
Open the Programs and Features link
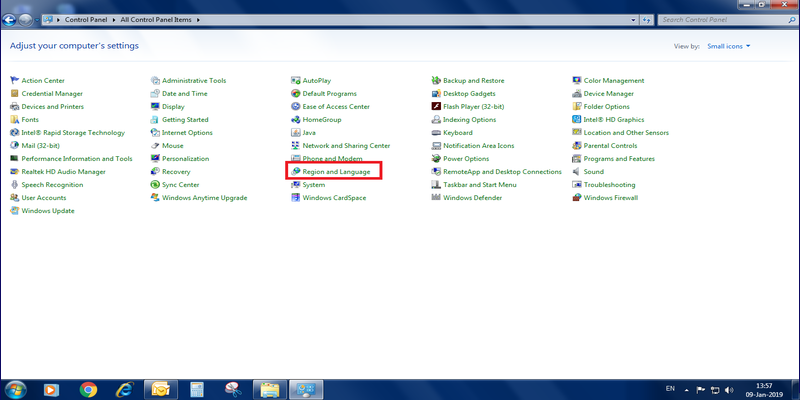619,159
